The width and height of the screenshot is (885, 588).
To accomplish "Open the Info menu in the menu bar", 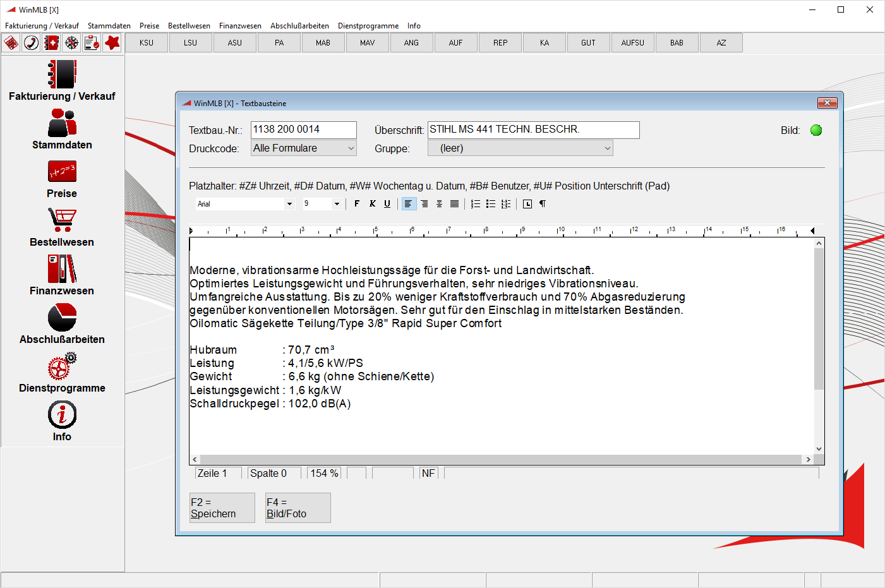I will 414,26.
